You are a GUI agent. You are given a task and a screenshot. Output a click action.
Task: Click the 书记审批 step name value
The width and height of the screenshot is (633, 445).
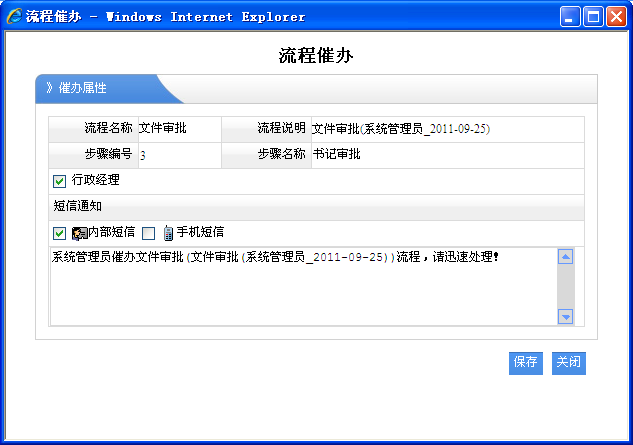click(x=336, y=154)
